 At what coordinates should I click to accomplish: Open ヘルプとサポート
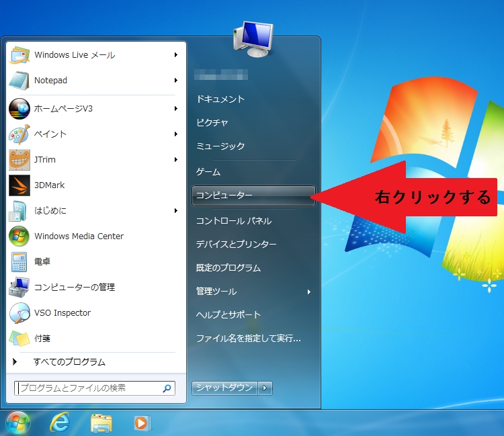click(x=228, y=314)
